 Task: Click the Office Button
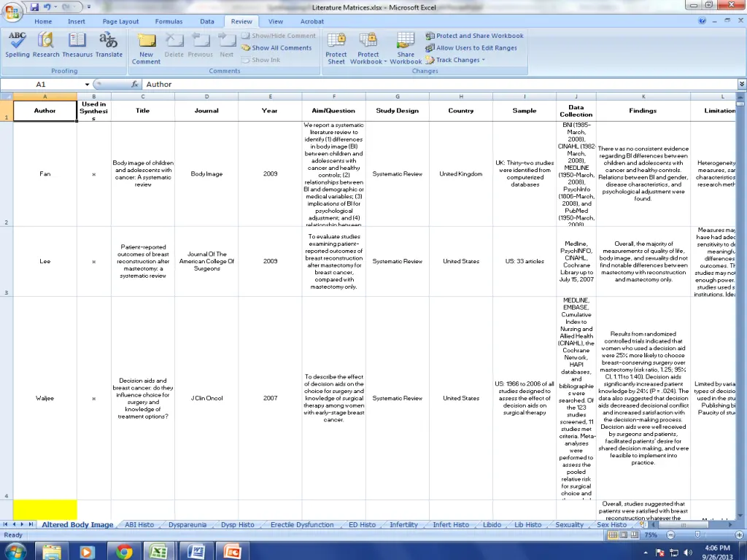[13, 12]
